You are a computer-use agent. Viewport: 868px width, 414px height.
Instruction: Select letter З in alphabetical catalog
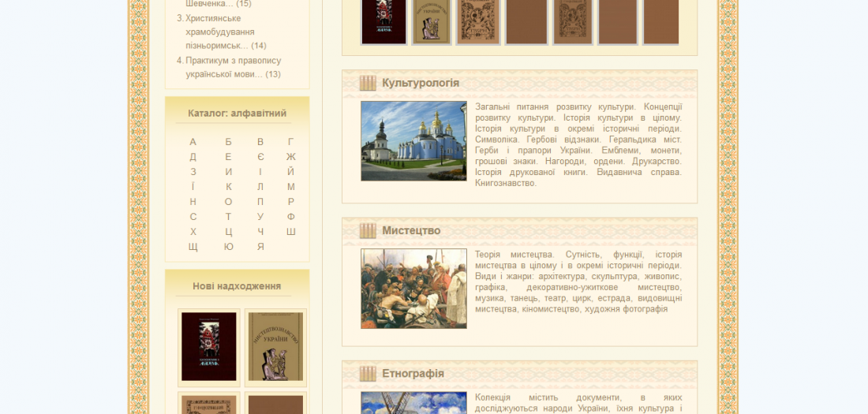click(193, 172)
